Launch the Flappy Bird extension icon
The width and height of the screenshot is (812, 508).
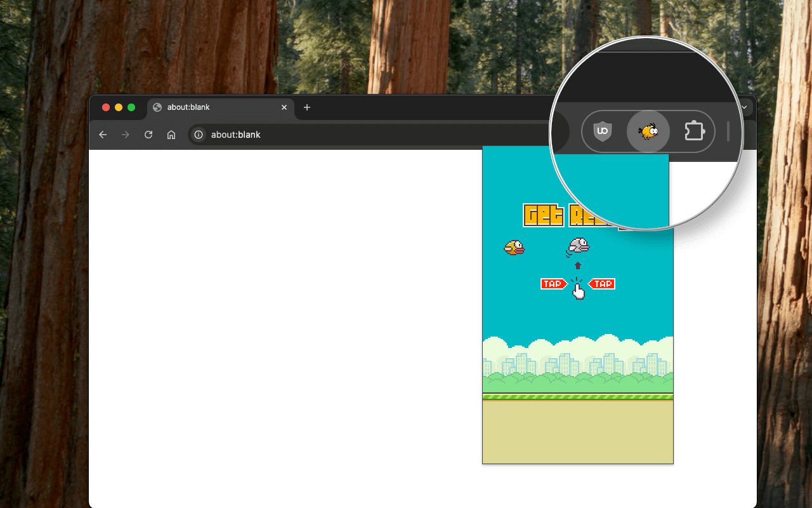tap(648, 131)
